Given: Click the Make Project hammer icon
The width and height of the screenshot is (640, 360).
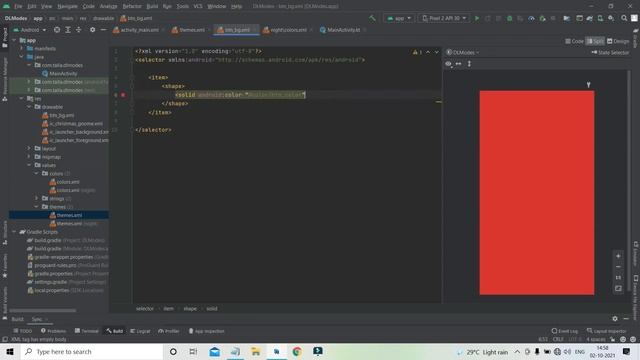Looking at the screenshot, I should (372, 18).
